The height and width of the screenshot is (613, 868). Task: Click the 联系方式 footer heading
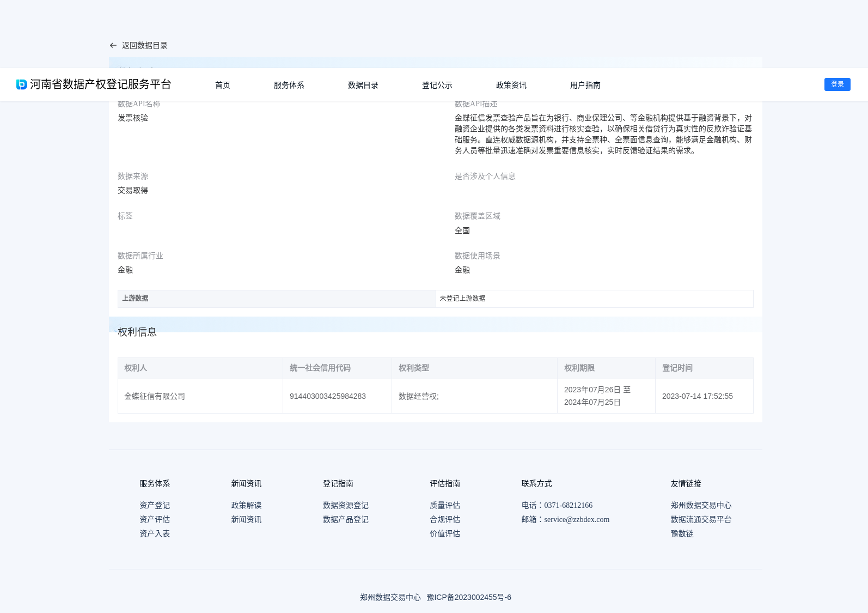pos(536,484)
